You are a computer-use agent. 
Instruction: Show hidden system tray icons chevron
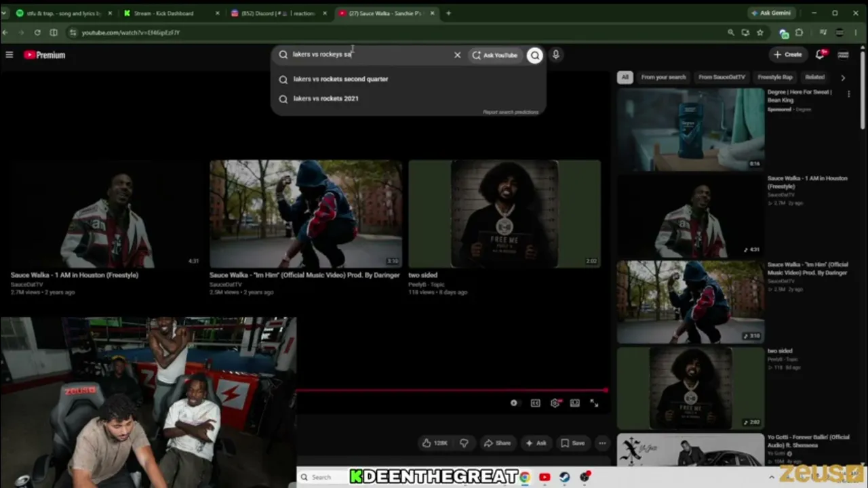[771, 477]
